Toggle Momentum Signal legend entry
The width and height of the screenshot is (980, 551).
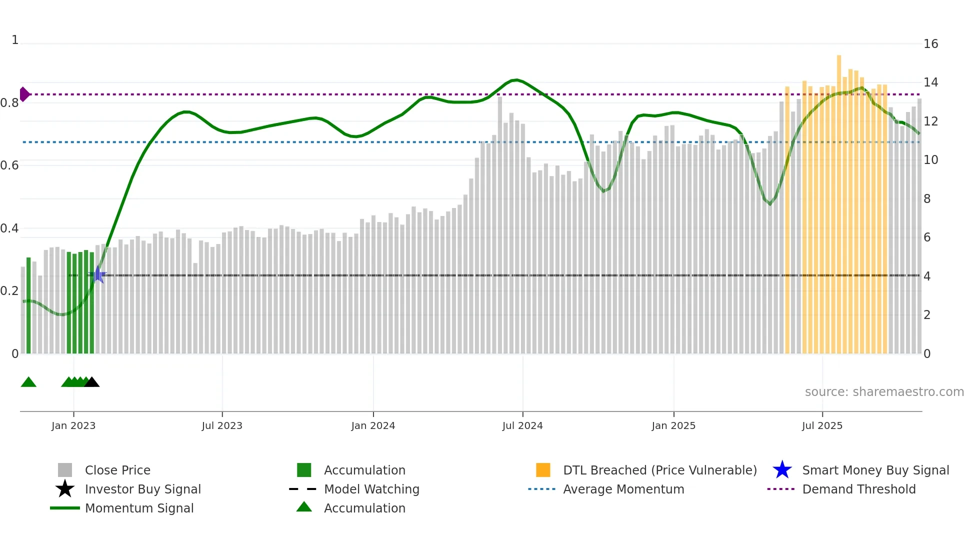[x=139, y=508]
